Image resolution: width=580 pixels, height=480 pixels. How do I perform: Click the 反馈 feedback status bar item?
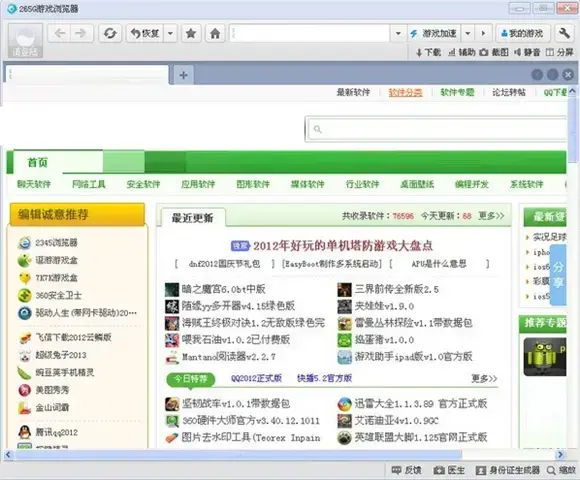click(x=407, y=470)
